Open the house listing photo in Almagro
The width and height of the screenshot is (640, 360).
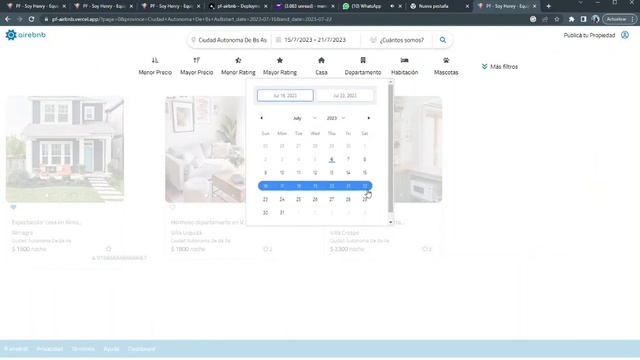point(65,149)
